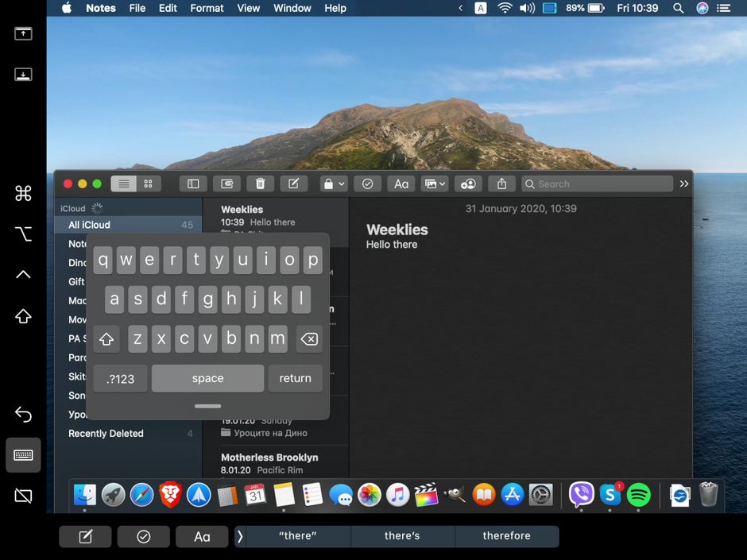This screenshot has width=747, height=560.
Task: Open the Window menu
Action: click(292, 8)
